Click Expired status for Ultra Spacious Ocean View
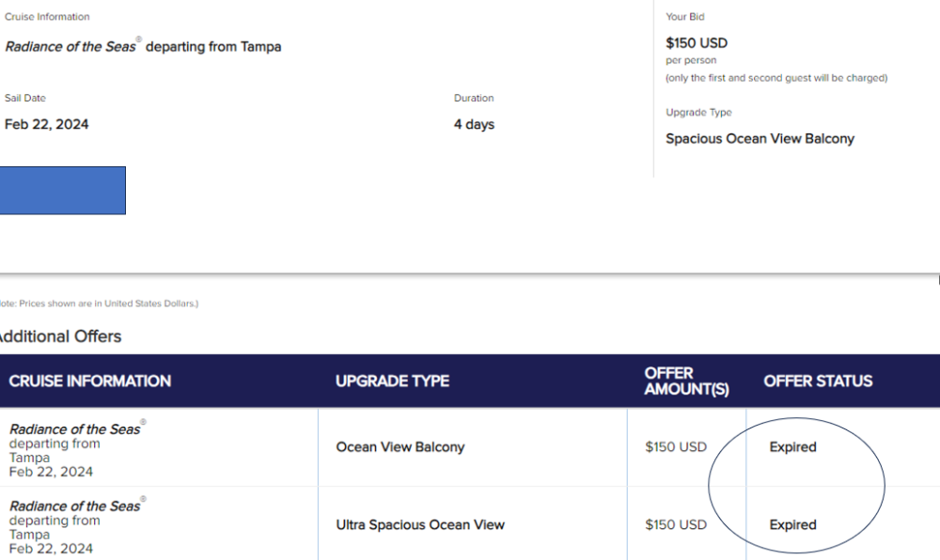This screenshot has width=940, height=560. pyautogui.click(x=792, y=524)
